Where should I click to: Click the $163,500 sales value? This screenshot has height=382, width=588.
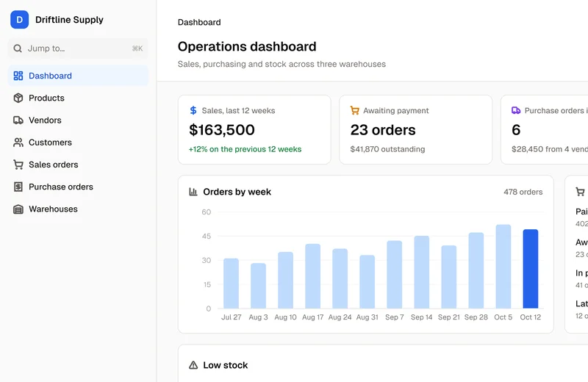tap(222, 130)
